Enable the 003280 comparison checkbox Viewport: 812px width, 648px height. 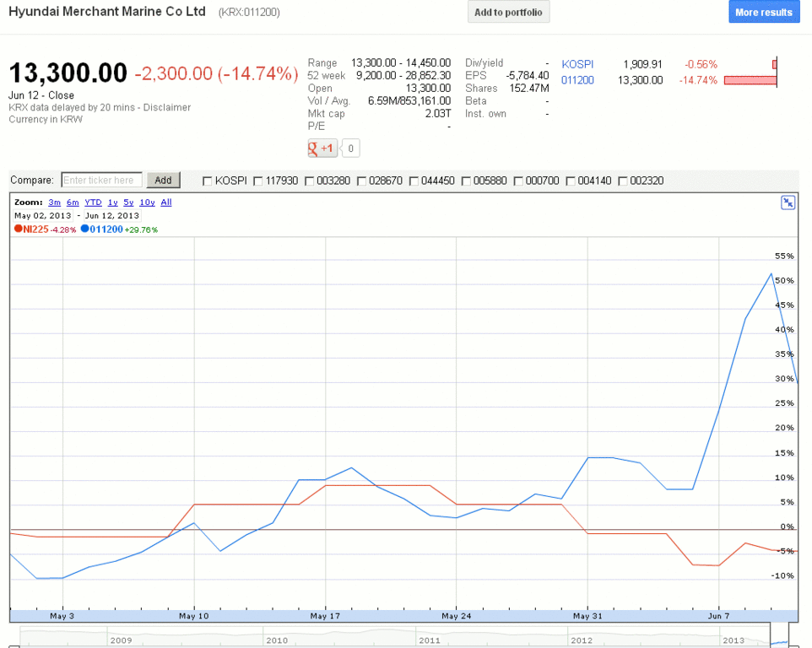309,181
